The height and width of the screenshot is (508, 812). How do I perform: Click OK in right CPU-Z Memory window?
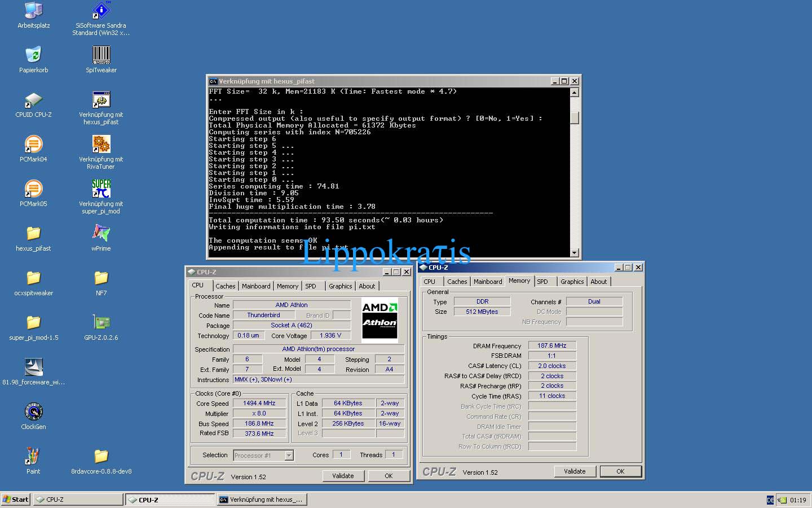tap(620, 471)
